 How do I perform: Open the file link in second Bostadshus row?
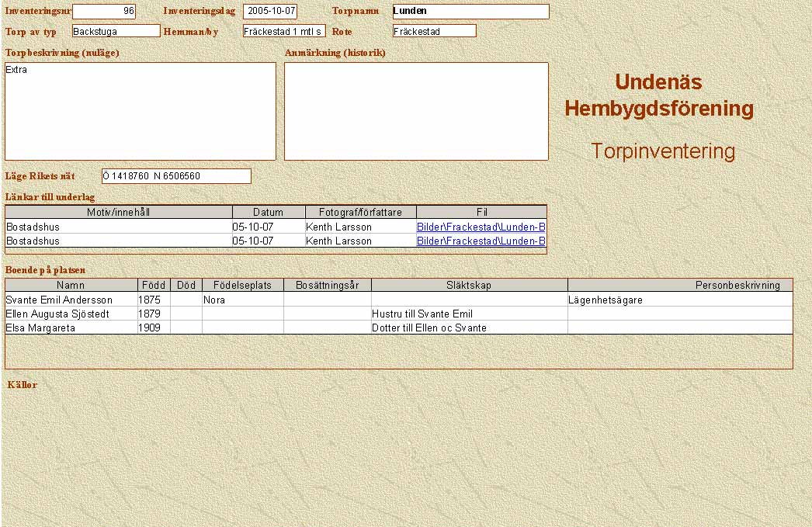(481, 241)
